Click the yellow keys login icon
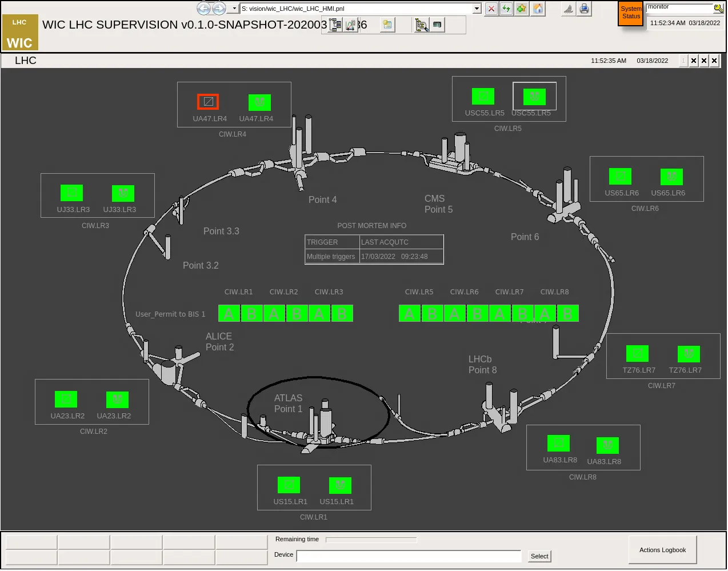Viewport: 728px width, 571px height. click(x=719, y=8)
